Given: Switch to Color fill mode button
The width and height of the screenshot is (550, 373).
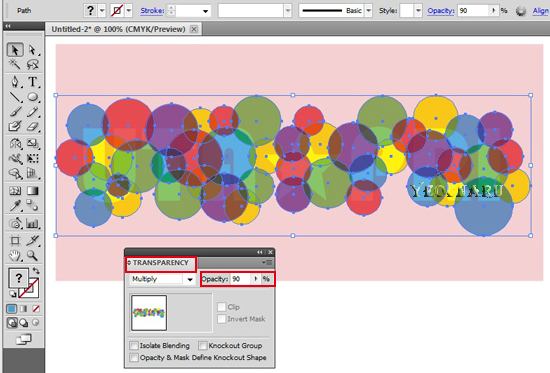Looking at the screenshot, I should tap(12, 309).
